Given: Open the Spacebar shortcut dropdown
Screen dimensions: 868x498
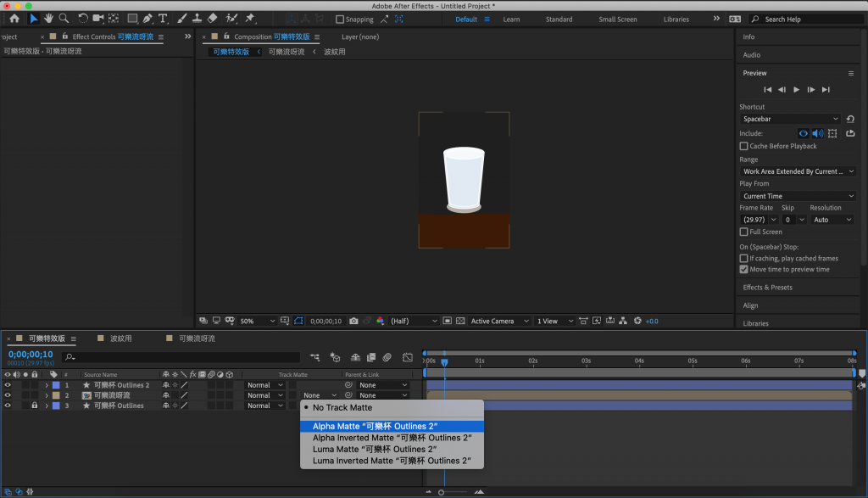Looking at the screenshot, I should click(x=790, y=120).
